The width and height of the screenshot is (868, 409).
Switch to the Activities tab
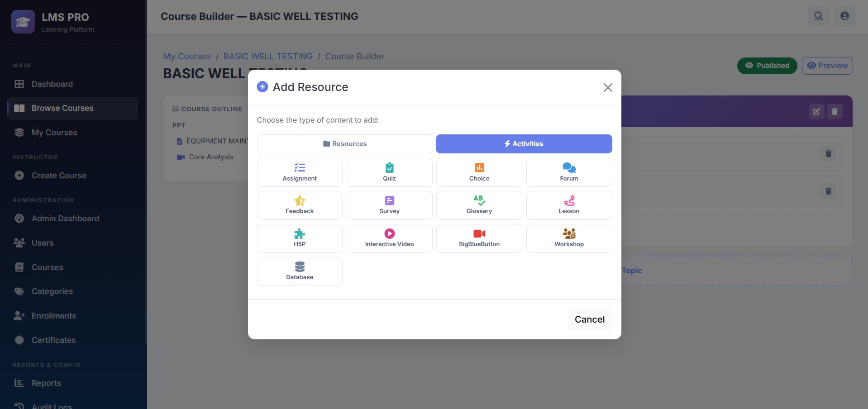point(524,144)
